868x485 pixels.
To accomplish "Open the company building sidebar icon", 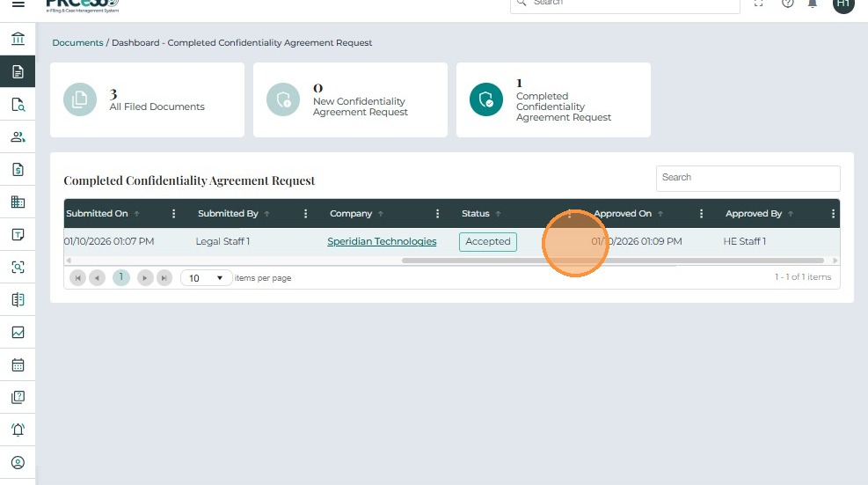I will [18, 202].
